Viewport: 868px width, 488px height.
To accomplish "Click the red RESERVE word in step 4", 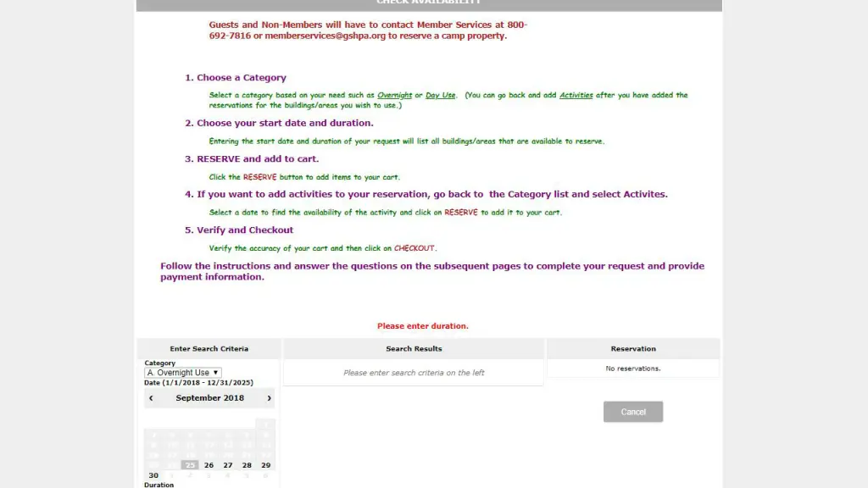I will click(460, 213).
